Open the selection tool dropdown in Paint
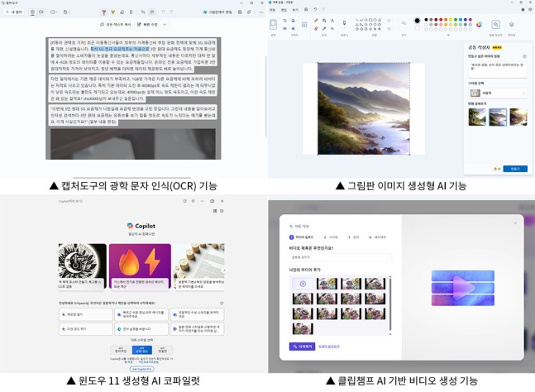This screenshot has width=535, height=392. pos(274,26)
